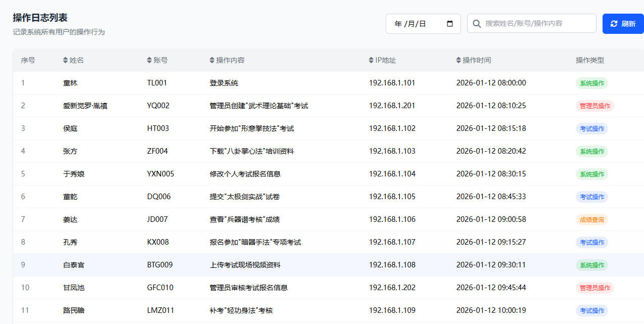Click the 成绩查询 tag for 姜达
644x324 pixels.
(x=591, y=220)
